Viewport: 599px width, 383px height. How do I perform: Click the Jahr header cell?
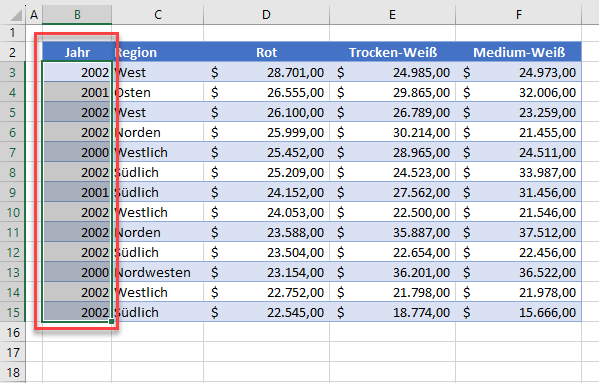tap(77, 52)
